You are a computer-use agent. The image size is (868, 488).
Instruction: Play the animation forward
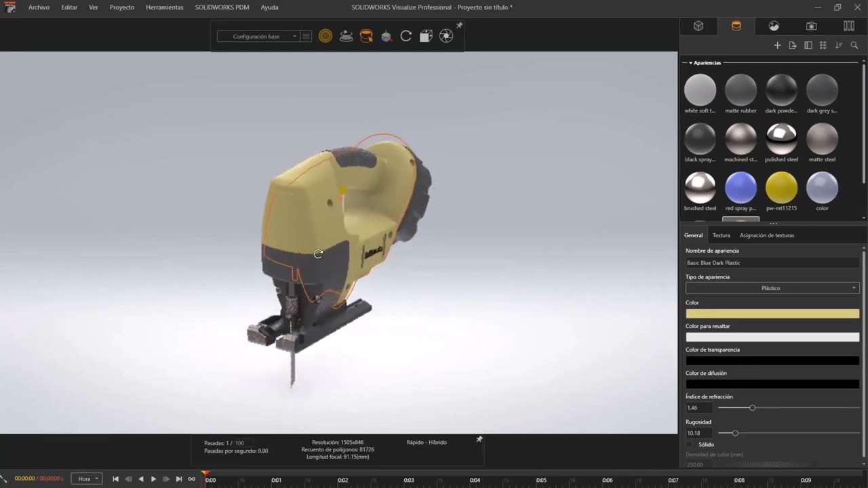coord(153,479)
